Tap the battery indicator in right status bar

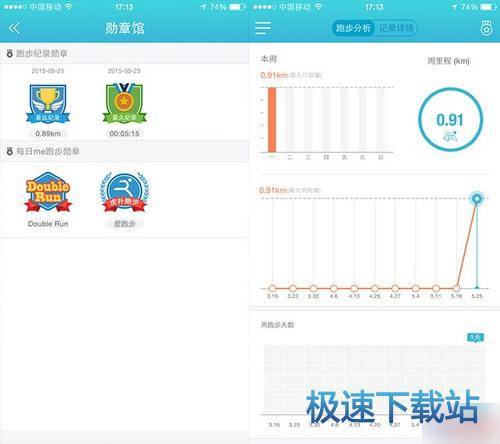(x=488, y=7)
